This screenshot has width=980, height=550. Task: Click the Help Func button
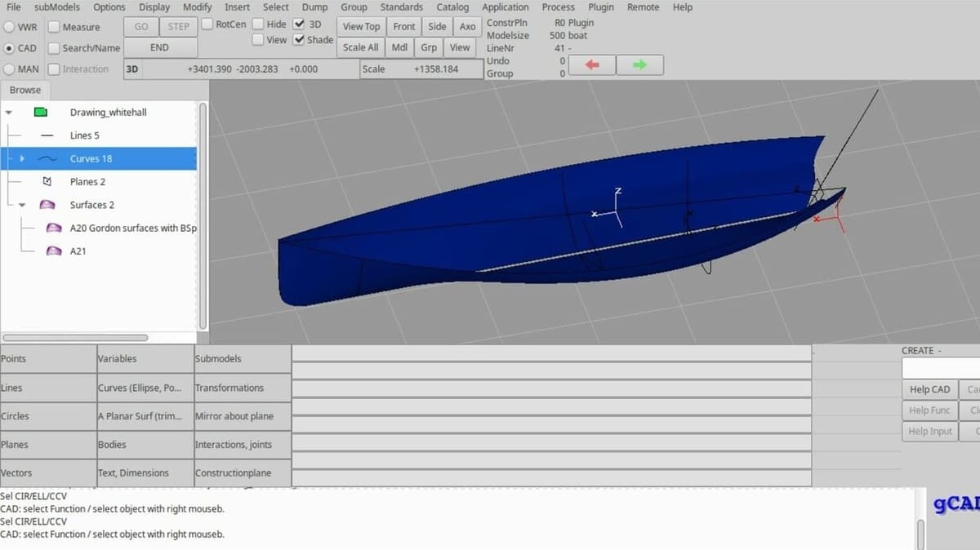pos(929,410)
